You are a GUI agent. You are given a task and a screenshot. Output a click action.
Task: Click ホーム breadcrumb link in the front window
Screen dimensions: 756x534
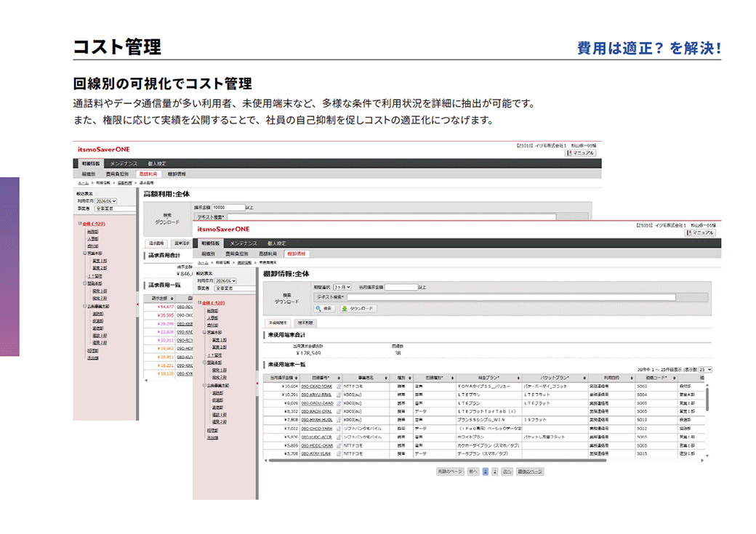coord(203,263)
